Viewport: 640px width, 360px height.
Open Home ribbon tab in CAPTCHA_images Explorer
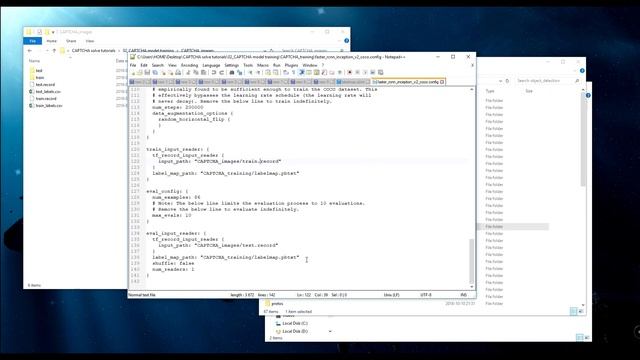51,41
